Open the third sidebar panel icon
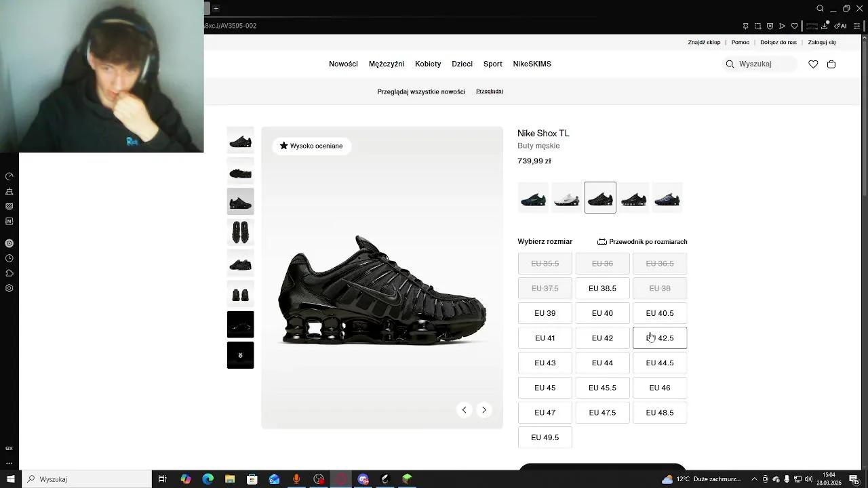The width and height of the screenshot is (868, 488). [9, 207]
